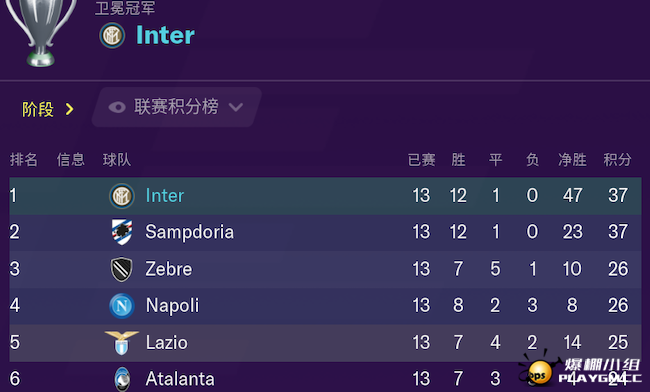Viewport: 650px width, 392px height.
Task: Open the 阶段 stage chevron
Action: tap(69, 109)
